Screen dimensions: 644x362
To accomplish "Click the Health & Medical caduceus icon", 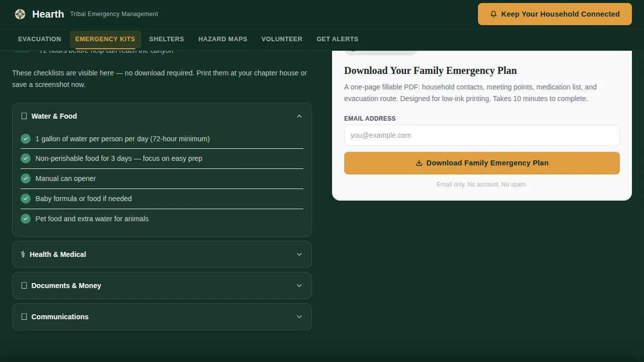I will pyautogui.click(x=23, y=254).
